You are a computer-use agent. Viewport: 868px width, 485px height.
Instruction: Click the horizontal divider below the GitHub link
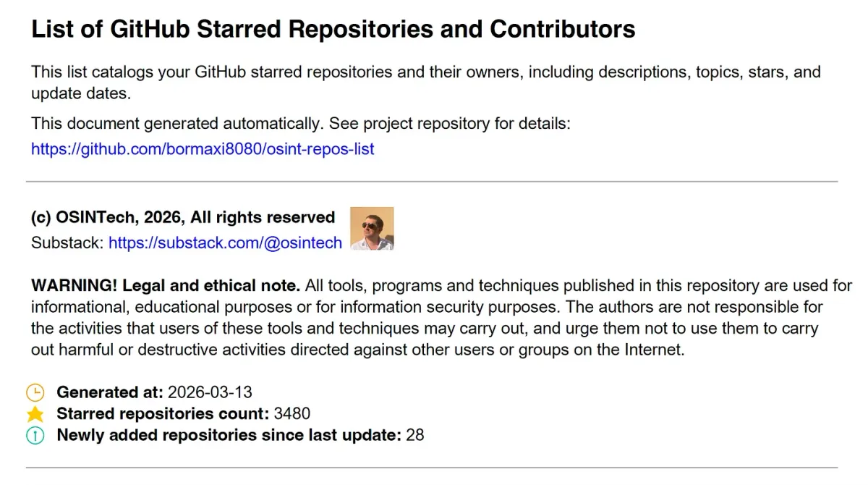(432, 181)
